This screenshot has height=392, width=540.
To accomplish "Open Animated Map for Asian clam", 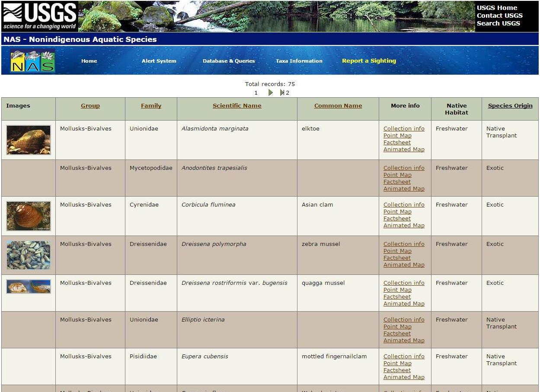I will point(404,225).
